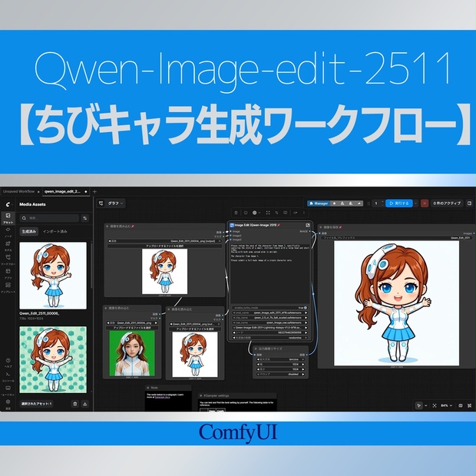Collapse the Save Image node via title dot
Image resolution: width=476 pixels, height=476 pixels.
coord(321,227)
